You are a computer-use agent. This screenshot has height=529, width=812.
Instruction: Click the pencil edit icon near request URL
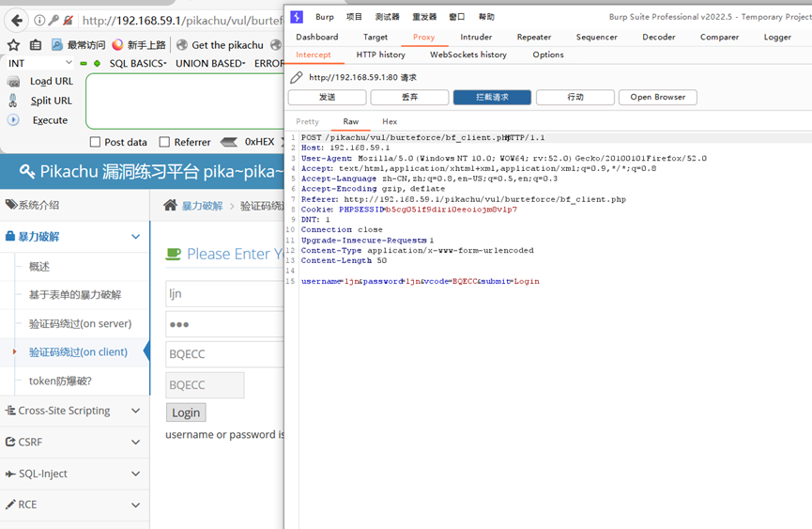[x=297, y=78]
